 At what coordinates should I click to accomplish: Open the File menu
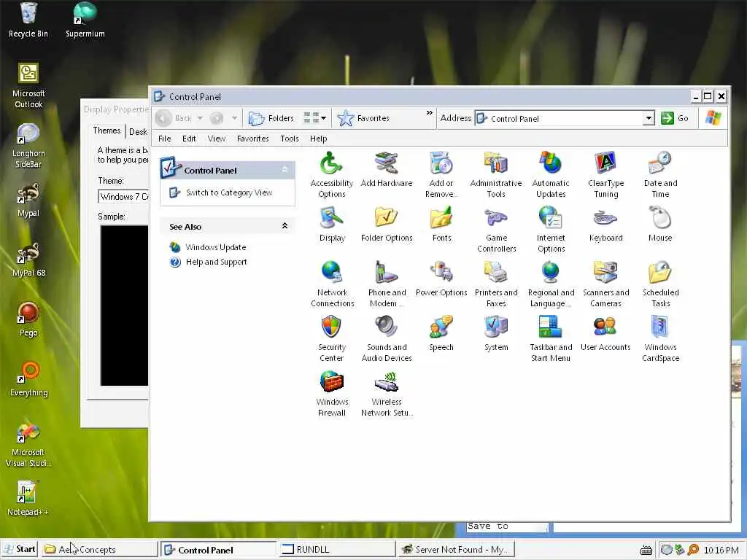[164, 139]
